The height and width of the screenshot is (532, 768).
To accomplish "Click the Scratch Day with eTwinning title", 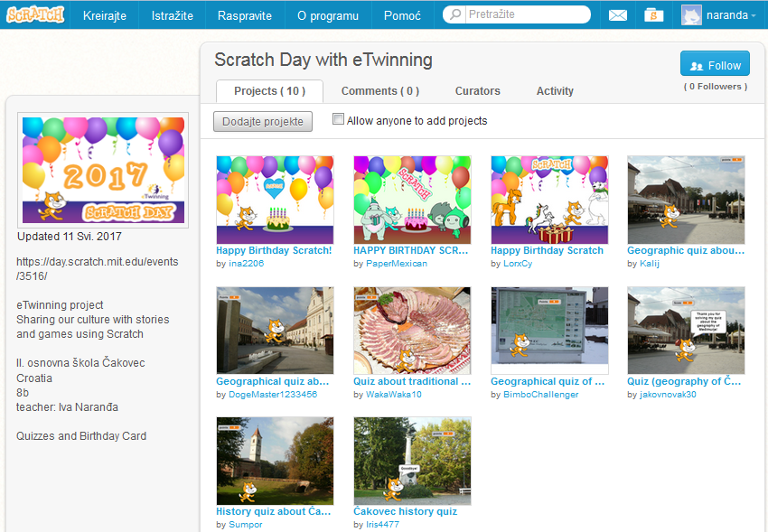I will coord(323,60).
